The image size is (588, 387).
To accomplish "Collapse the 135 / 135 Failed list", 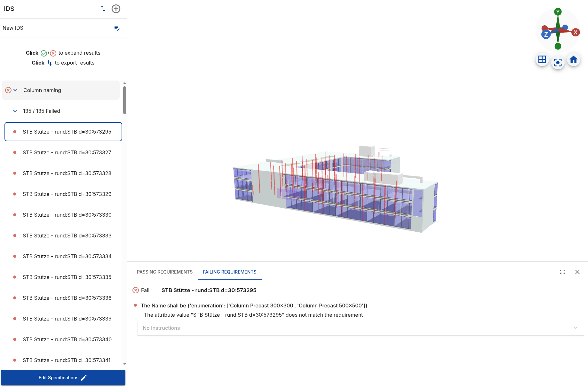I will click(x=15, y=111).
